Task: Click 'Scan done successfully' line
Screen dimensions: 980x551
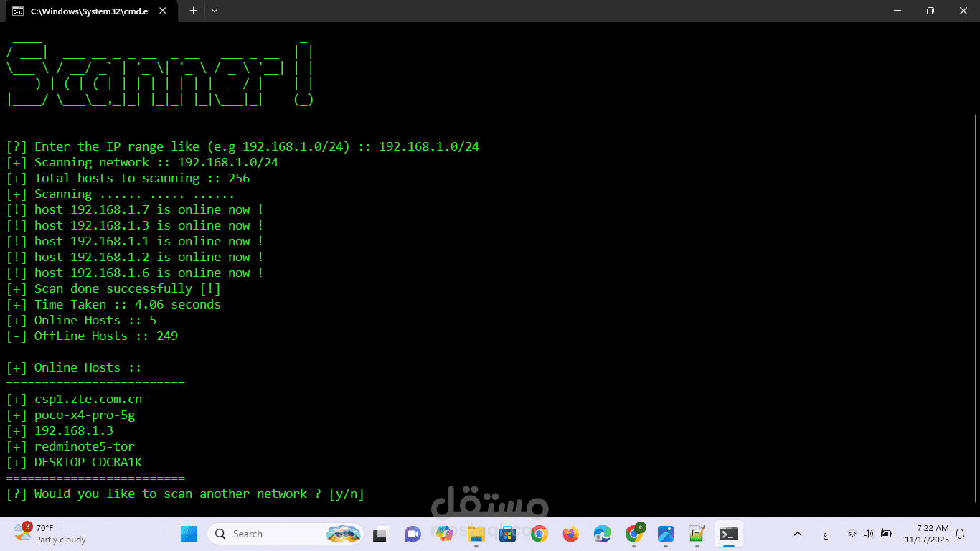Action: (113, 288)
